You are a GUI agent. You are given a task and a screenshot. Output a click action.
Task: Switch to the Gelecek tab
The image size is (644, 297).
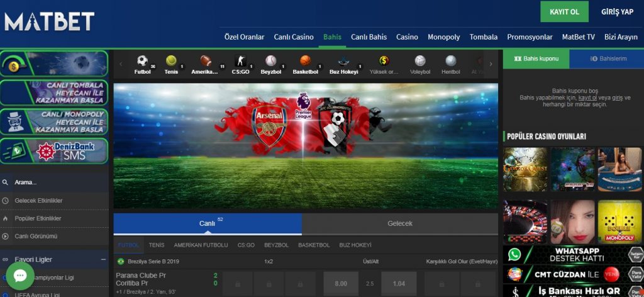(400, 223)
